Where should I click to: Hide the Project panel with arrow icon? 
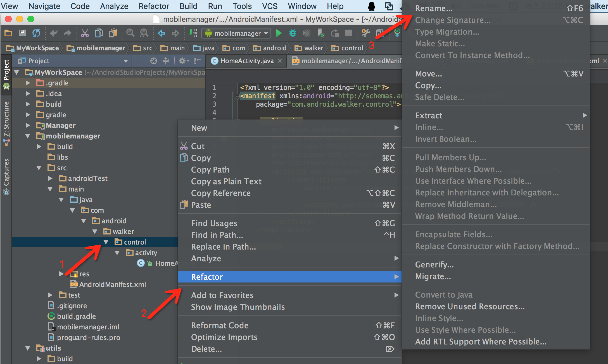click(198, 61)
